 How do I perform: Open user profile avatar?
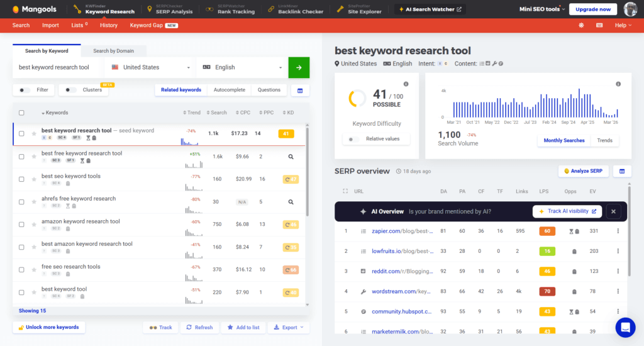coord(630,9)
